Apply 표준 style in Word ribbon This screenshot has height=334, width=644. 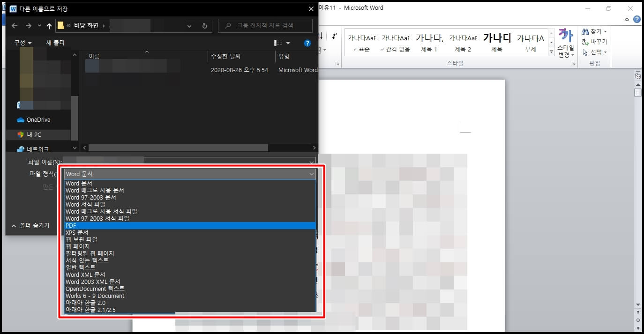362,43
